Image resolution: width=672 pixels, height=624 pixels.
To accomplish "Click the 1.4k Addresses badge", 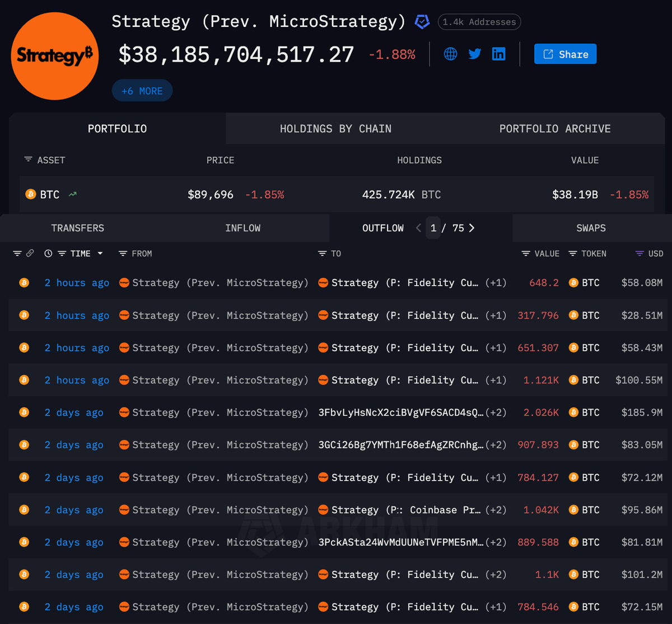I will (x=479, y=22).
